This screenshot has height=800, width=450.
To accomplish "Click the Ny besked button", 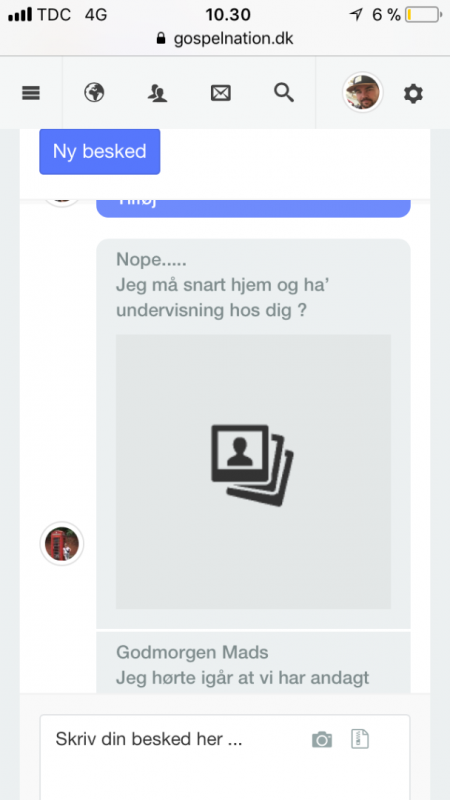I will tap(100, 152).
